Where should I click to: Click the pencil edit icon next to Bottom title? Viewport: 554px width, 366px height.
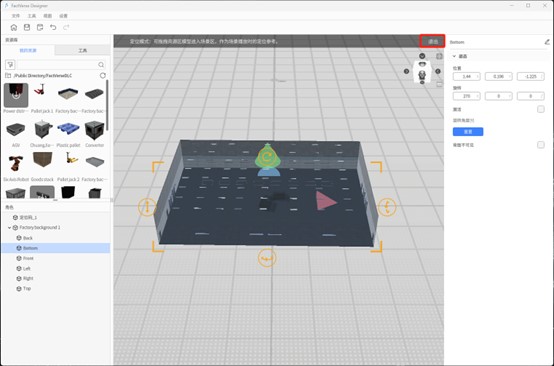tap(547, 42)
